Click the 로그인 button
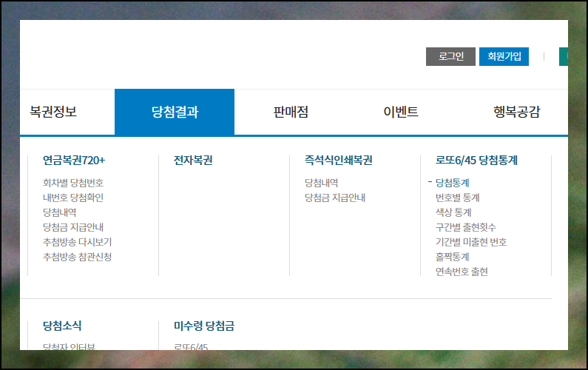This screenshot has width=588, height=370. coord(450,57)
